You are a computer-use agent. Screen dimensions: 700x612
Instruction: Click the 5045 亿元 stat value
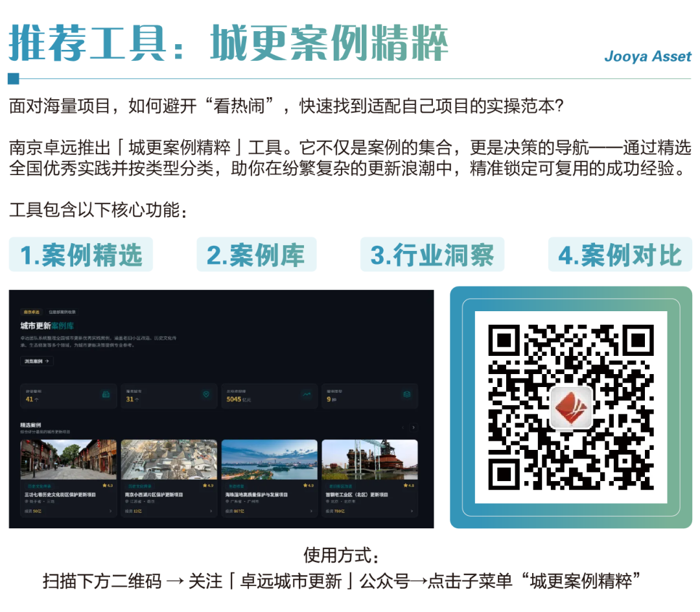(x=239, y=399)
